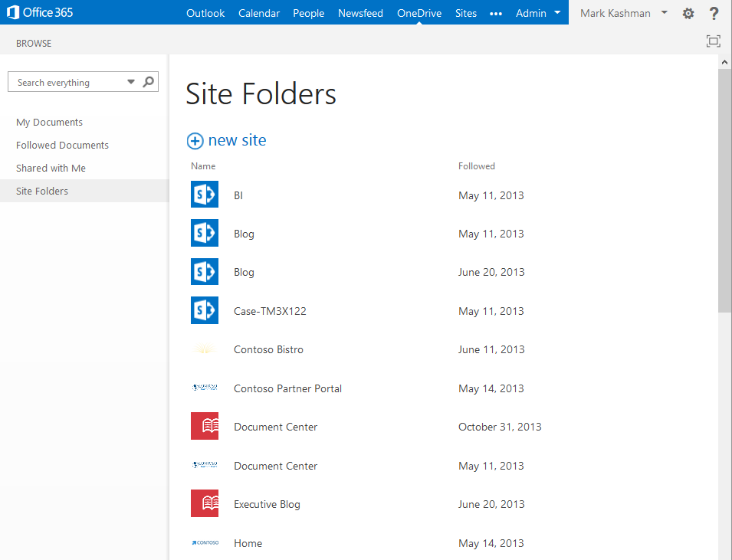Expand the search scope dropdown arrow
This screenshot has width=732, height=560.
tap(131, 82)
